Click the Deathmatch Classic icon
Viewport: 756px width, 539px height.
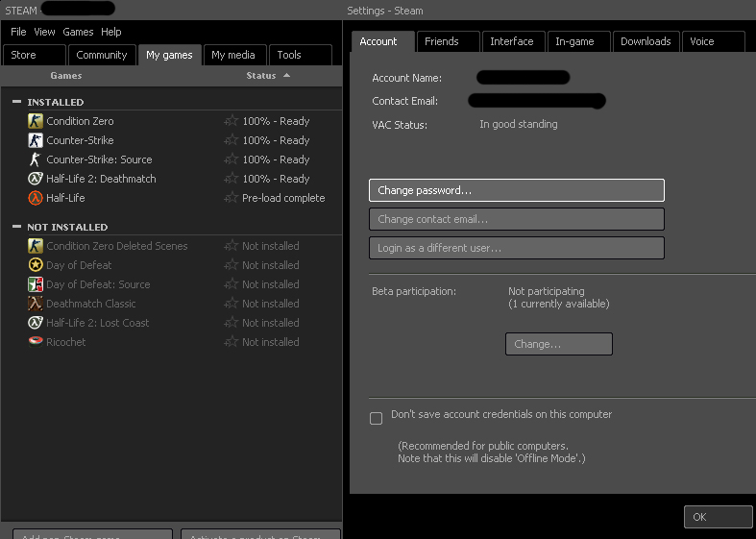tap(36, 304)
